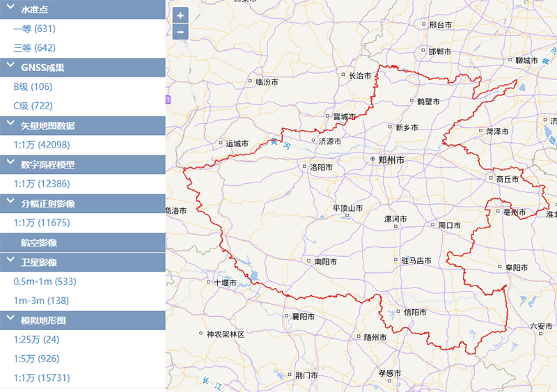Choose 1:25万 (24) topographic maps
The height and width of the screenshot is (392, 557).
36,340
